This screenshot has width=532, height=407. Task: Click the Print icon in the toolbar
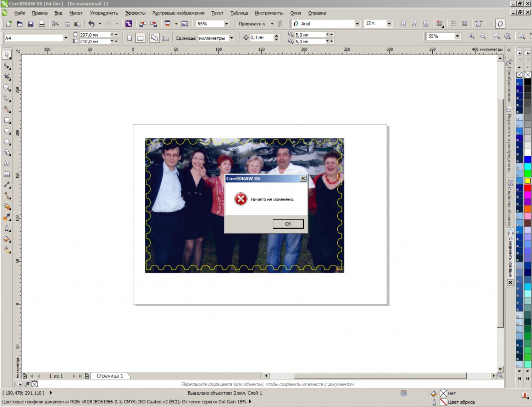click(x=41, y=24)
